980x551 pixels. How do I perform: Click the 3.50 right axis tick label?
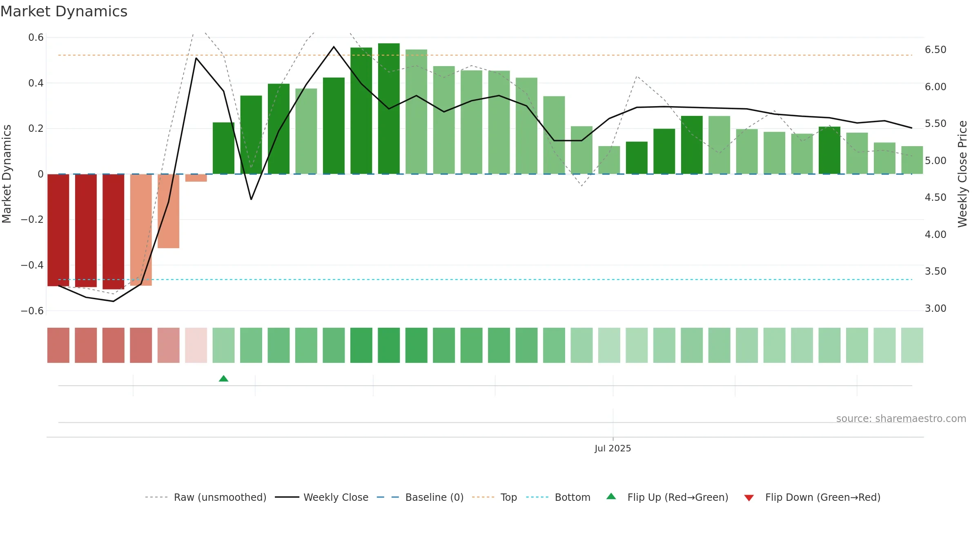935,271
